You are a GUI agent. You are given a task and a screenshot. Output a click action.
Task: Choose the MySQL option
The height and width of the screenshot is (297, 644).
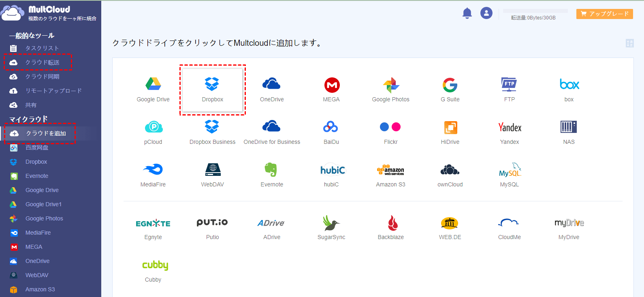coord(510,175)
